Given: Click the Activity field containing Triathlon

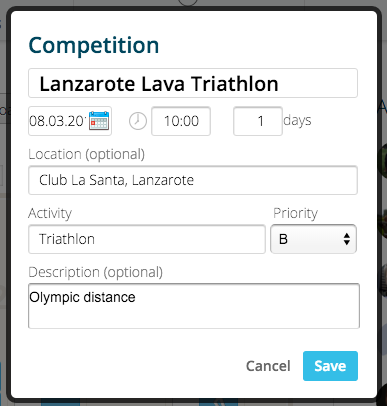Looking at the screenshot, I should coord(147,239).
